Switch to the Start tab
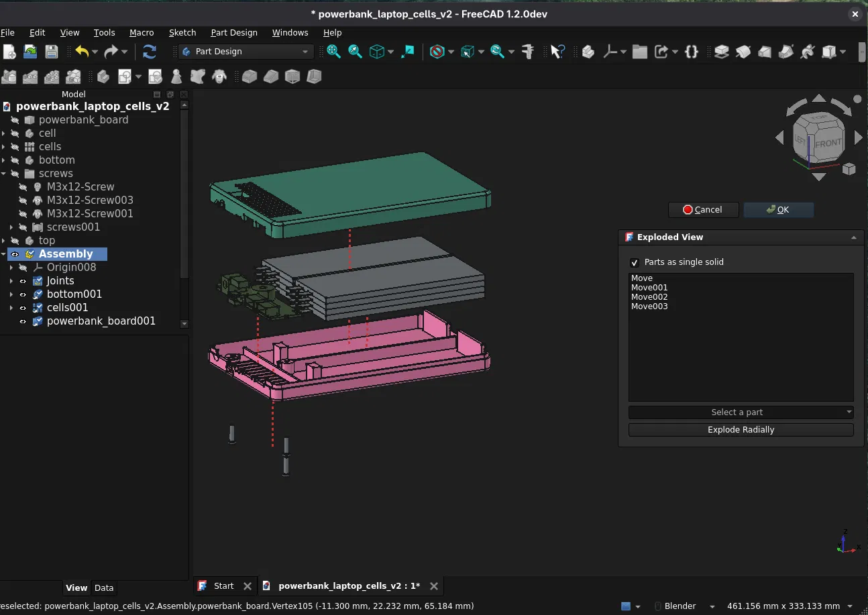868x615 pixels. coord(223,585)
